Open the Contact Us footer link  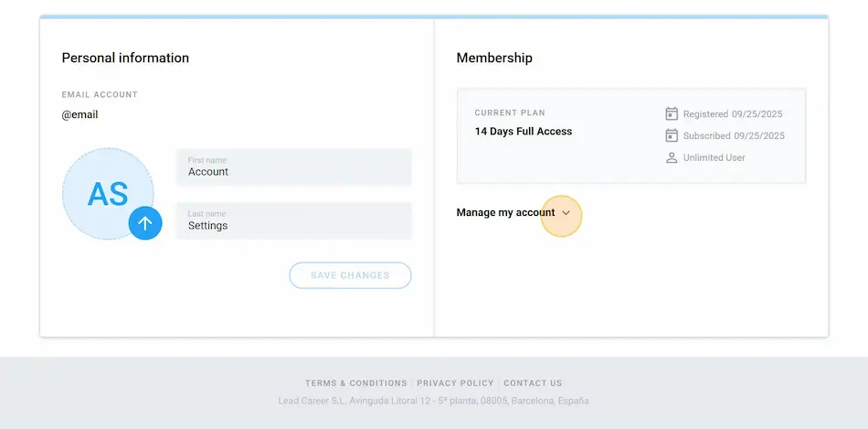(x=533, y=383)
